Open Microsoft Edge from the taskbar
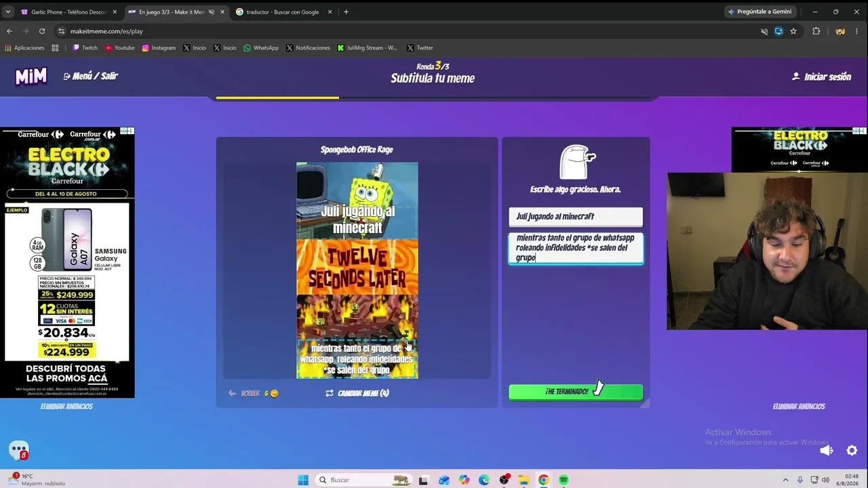 pyautogui.click(x=484, y=480)
